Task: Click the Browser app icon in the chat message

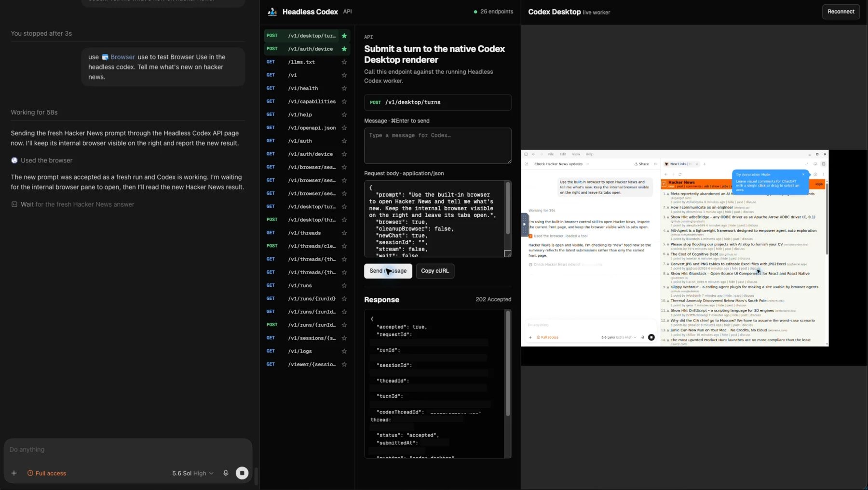Action: pos(105,57)
